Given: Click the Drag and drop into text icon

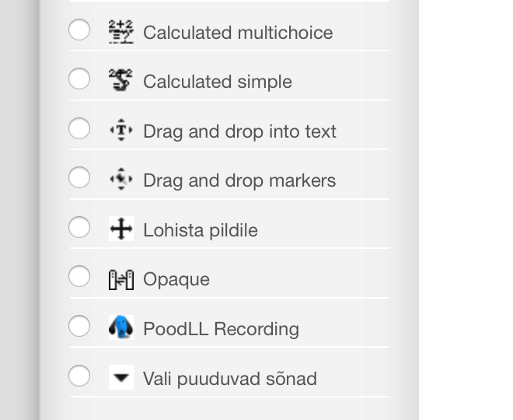Looking at the screenshot, I should click(121, 131).
